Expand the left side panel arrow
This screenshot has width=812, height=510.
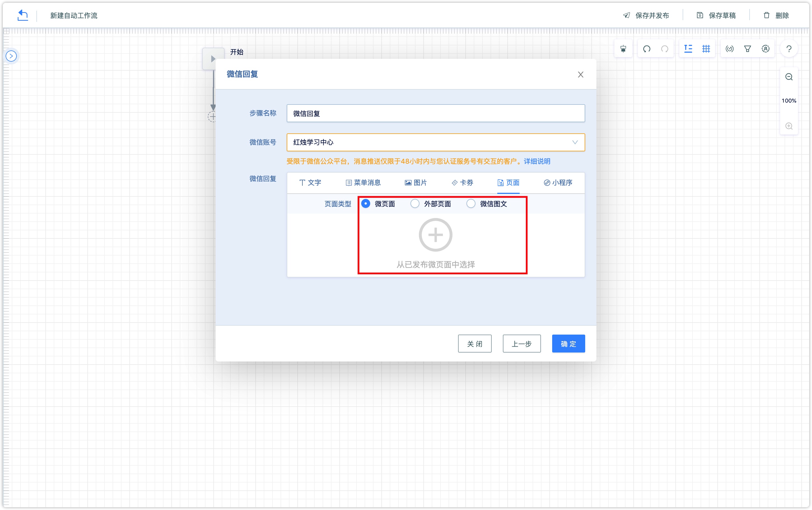(x=11, y=56)
